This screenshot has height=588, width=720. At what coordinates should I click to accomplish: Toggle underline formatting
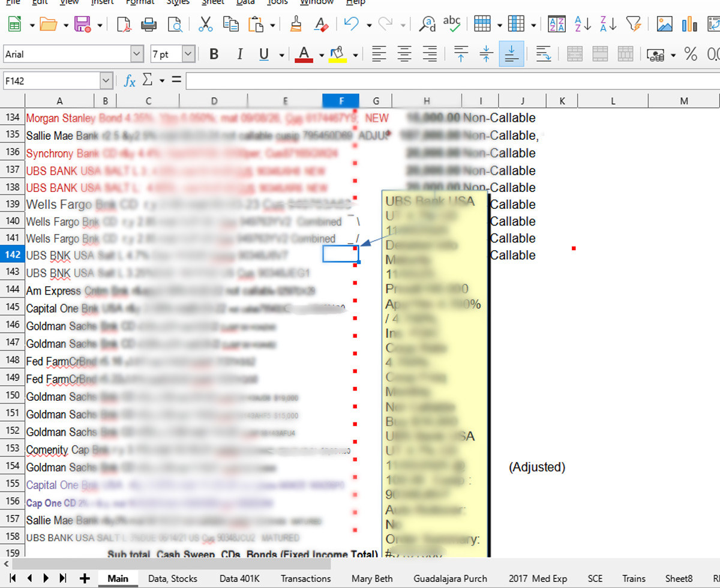[263, 55]
